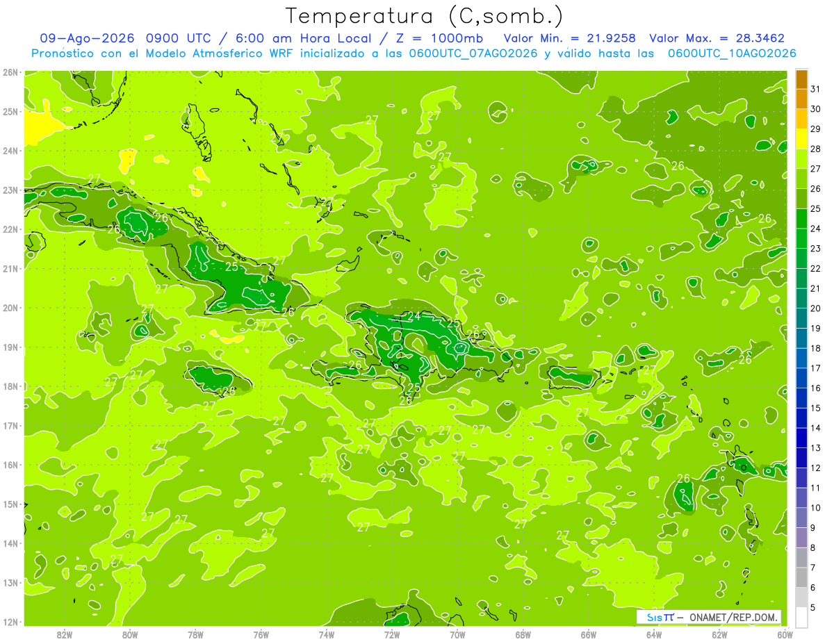Viewport: 834px width, 644px height.
Task: Pick the dark green legend swatch between 24 and 25
Action: [x=801, y=219]
